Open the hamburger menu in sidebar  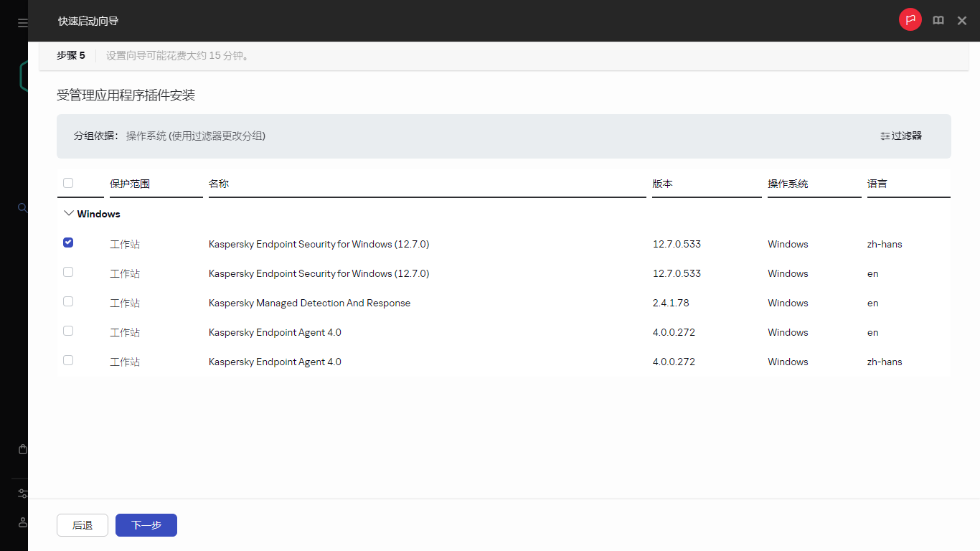point(22,23)
